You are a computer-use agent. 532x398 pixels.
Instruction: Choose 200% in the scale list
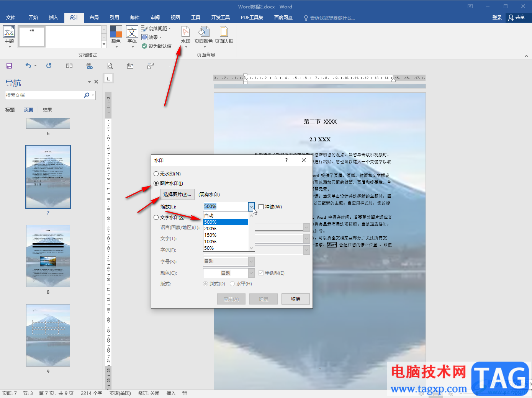[226, 229]
